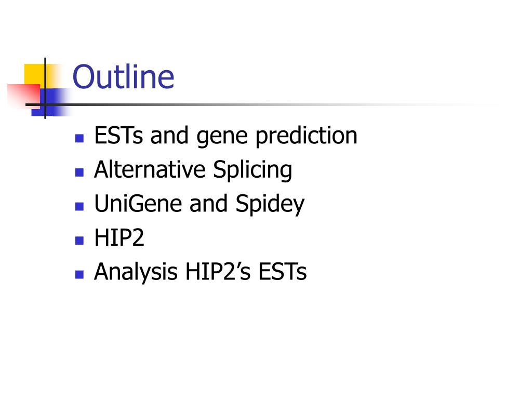532x399 pixels.
Task: Select the "UniGene and Spidey" bullet text
Action: point(199,204)
